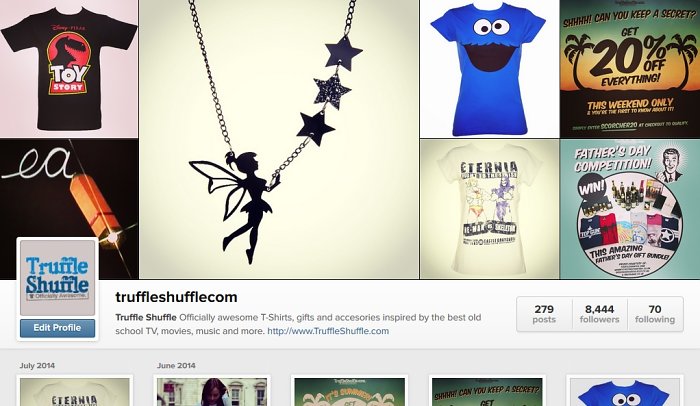The height and width of the screenshot is (406, 700).
Task: Open the 8,444 followers list
Action: pos(599,314)
